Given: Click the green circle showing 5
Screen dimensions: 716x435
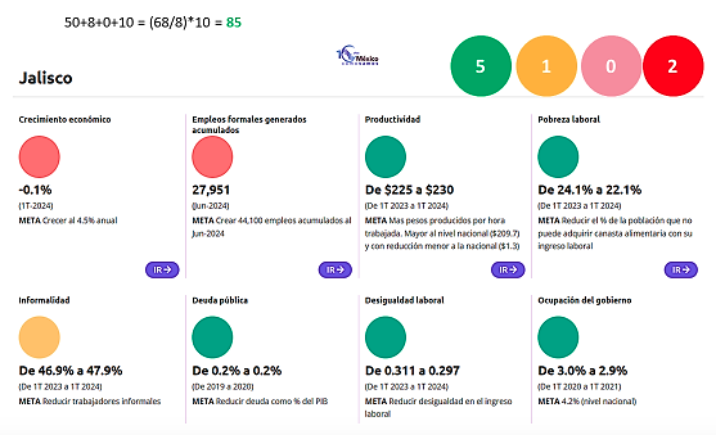Looking at the screenshot, I should [480, 67].
